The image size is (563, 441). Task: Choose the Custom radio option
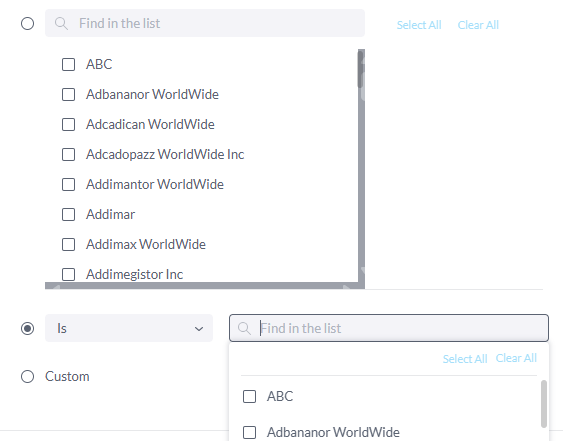coord(27,377)
